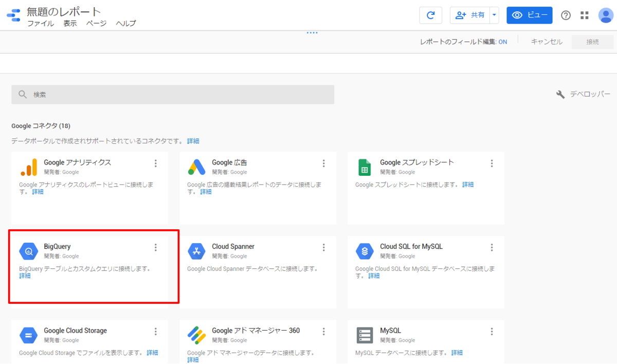617x364 pixels.
Task: Choose the Cloud SQL for MySQL icon
Action: [365, 251]
